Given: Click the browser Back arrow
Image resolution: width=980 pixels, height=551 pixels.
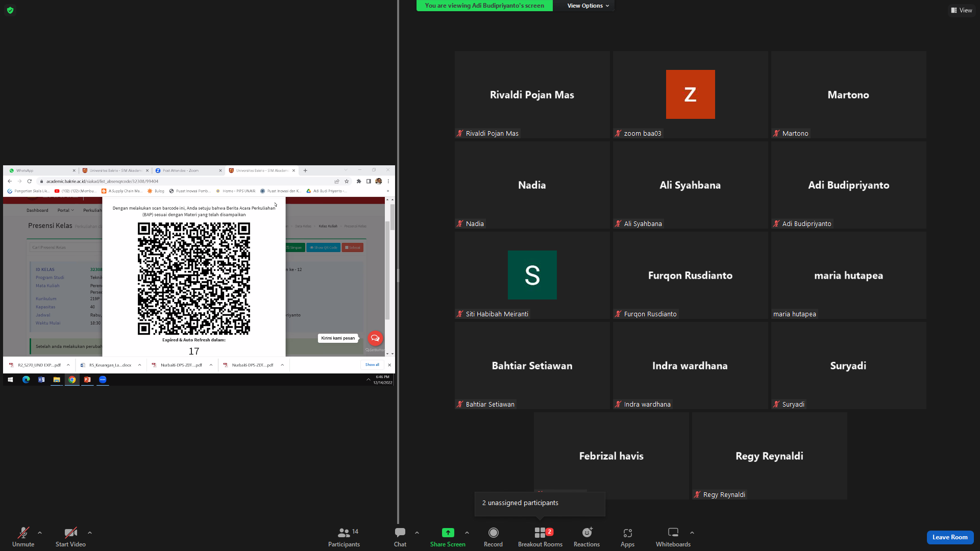Looking at the screenshot, I should 10,181.
